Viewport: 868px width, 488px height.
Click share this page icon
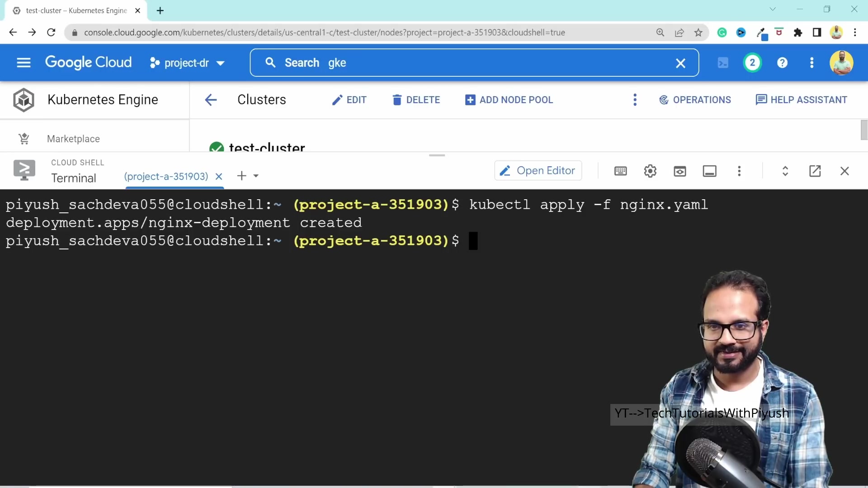point(679,33)
